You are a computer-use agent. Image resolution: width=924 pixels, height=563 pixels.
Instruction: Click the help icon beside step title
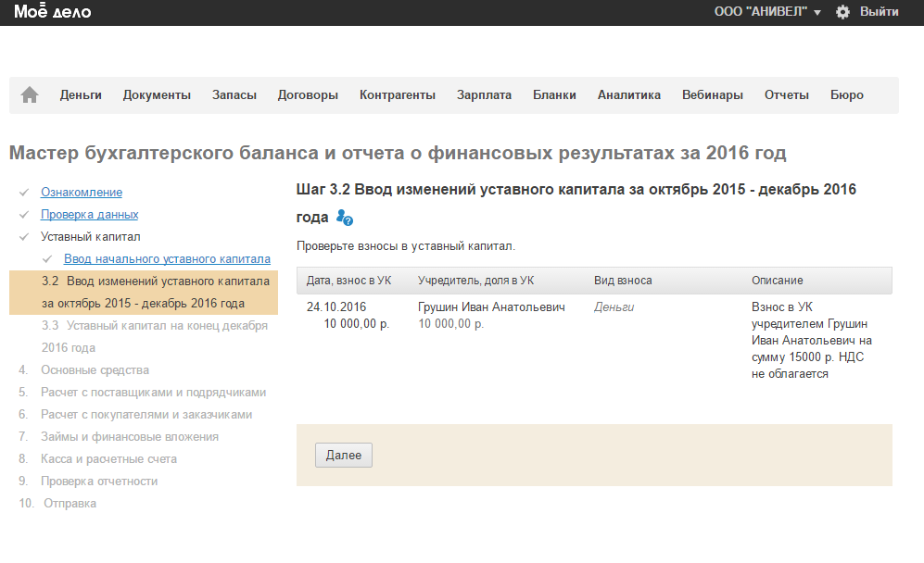pos(345,218)
